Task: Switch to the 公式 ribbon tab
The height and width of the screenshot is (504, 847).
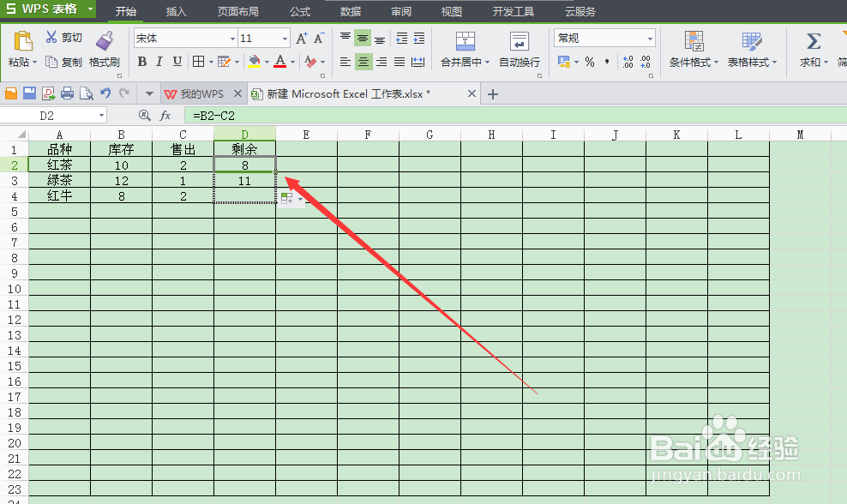Action: [300, 11]
